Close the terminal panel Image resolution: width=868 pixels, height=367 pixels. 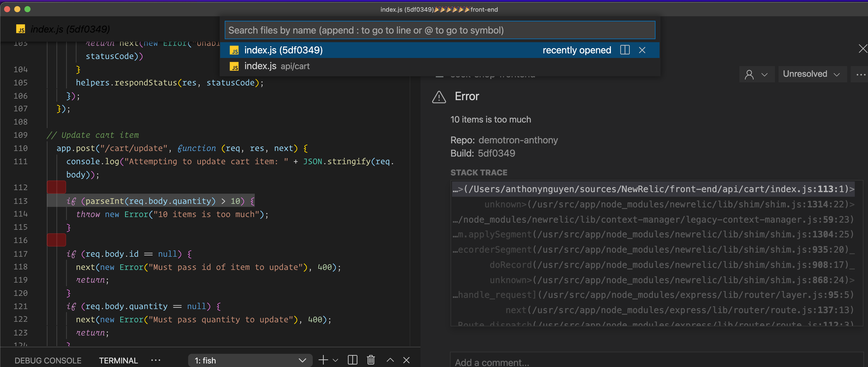tap(406, 360)
